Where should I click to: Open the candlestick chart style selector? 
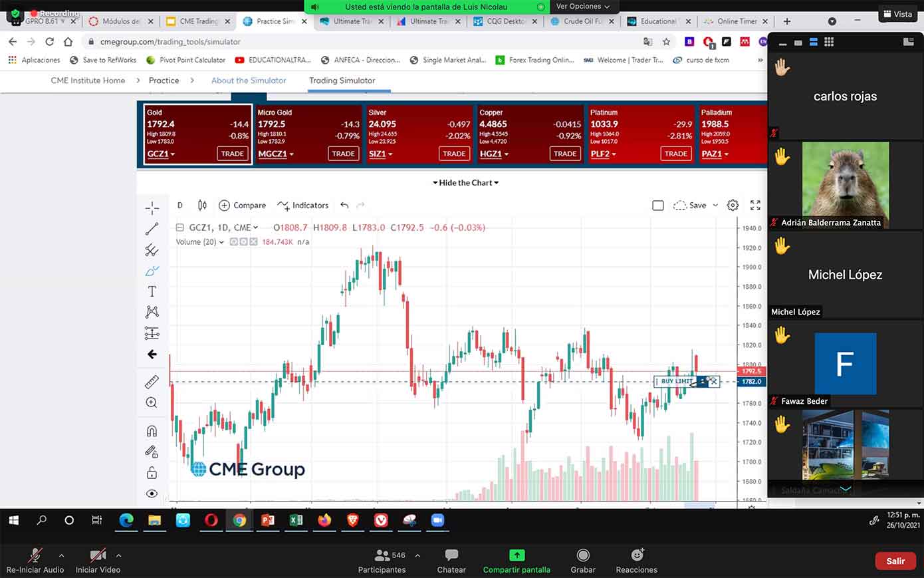coord(202,206)
